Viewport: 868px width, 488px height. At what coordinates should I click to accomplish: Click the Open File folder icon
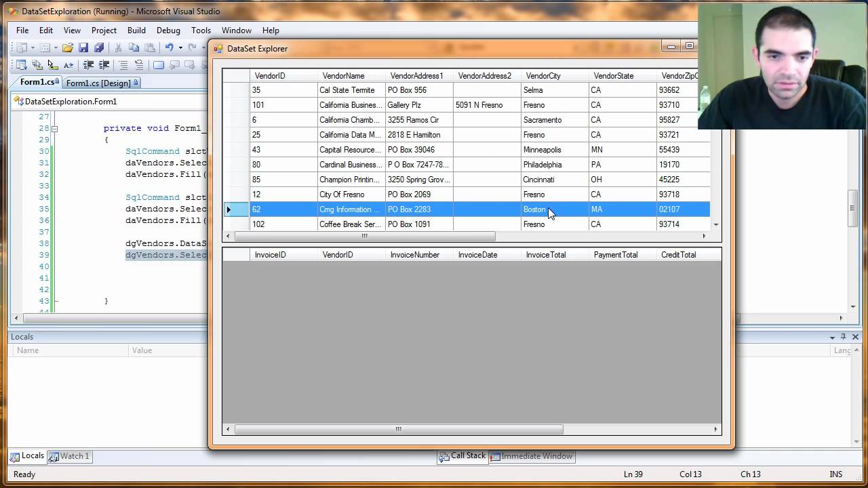[68, 47]
